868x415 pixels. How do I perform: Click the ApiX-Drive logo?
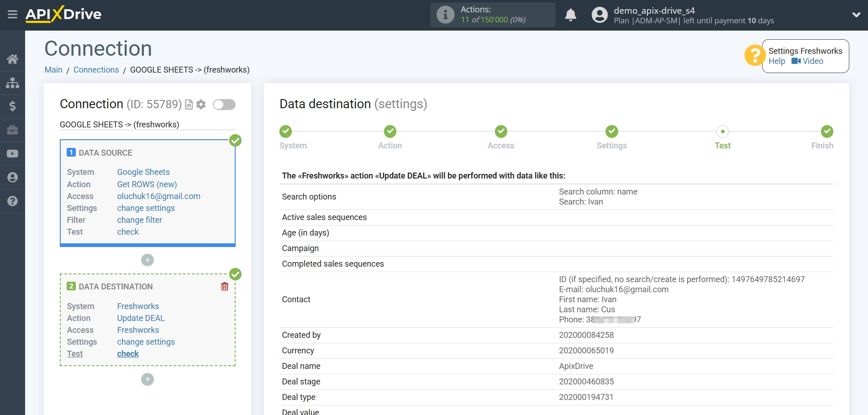(63, 14)
